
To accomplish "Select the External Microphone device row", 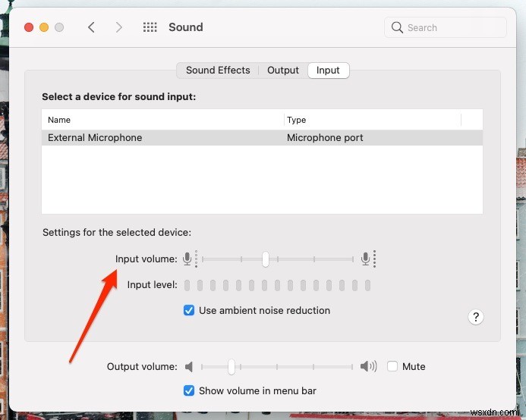I will click(262, 138).
